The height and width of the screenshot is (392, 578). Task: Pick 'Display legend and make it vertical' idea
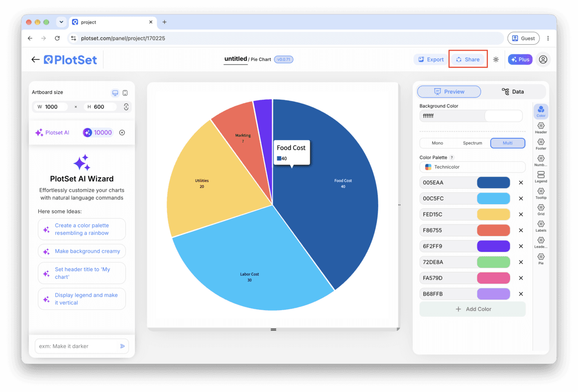pos(82,299)
